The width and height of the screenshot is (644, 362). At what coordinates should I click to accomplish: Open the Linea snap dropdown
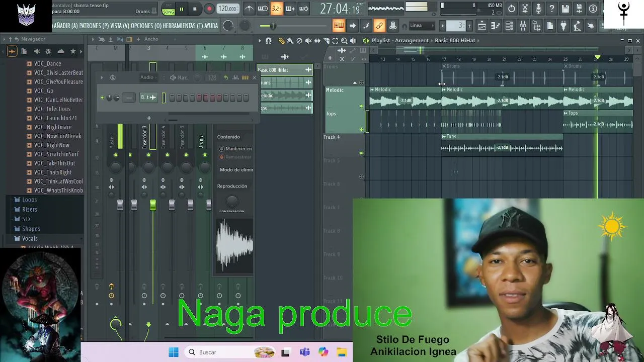click(422, 26)
